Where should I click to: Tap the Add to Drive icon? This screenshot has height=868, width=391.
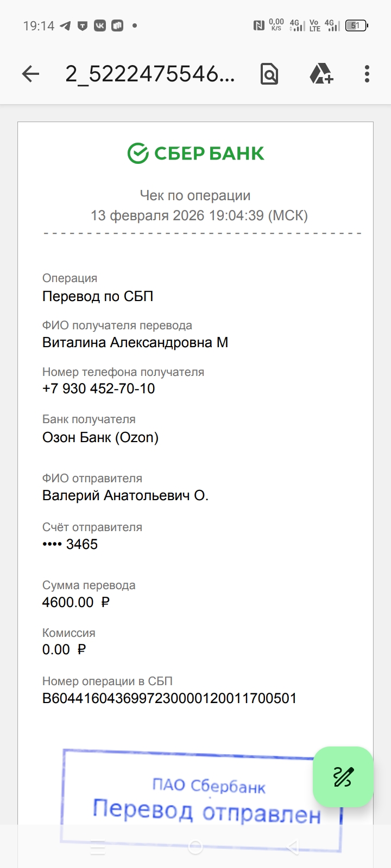point(321,74)
